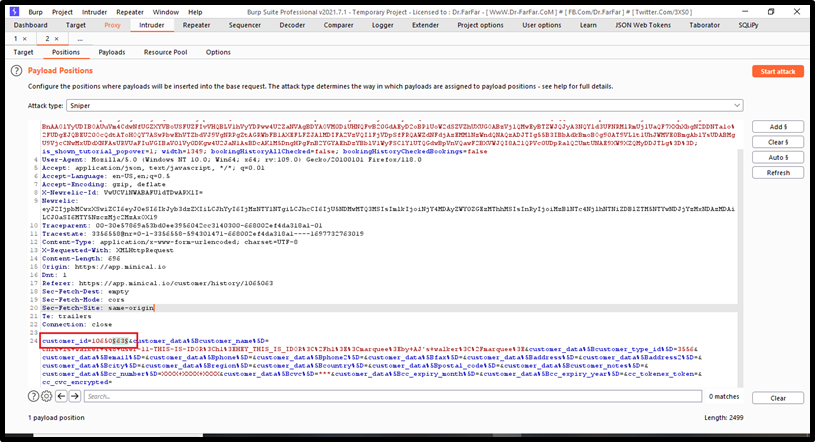The width and height of the screenshot is (815, 442).
Task: Click the User-Agent header line
Action: 232,160
